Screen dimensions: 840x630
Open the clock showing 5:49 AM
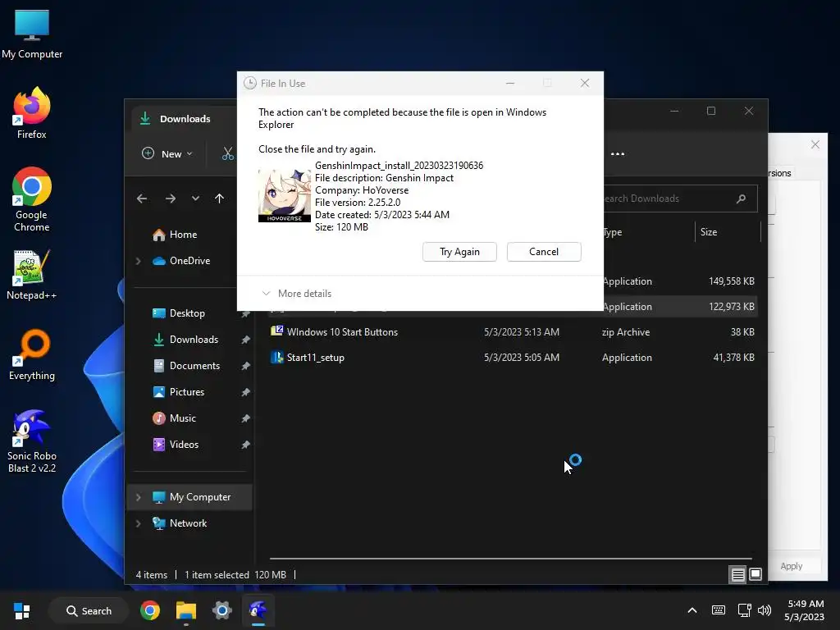click(805, 610)
